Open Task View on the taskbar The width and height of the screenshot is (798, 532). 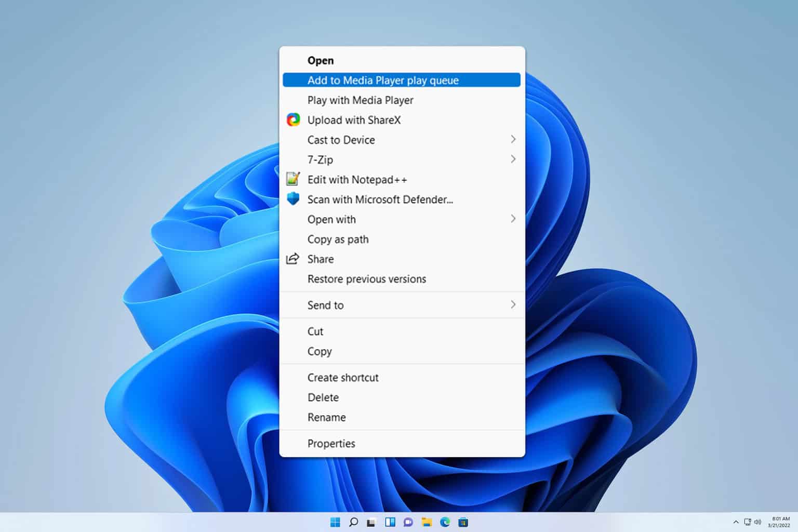pos(371,523)
